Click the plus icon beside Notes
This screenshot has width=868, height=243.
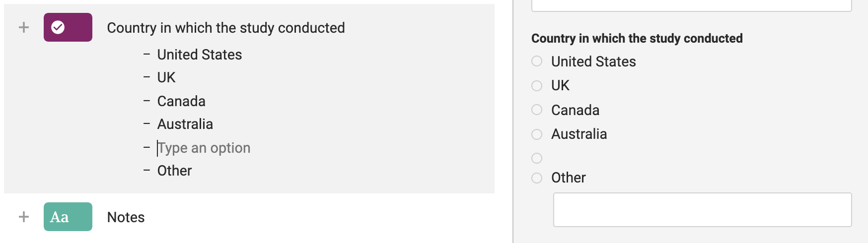coord(23,217)
